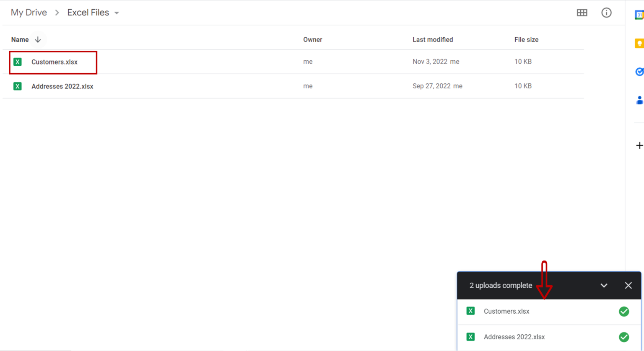Image resolution: width=644 pixels, height=351 pixels.
Task: Click Customers.xlsx in the uploads panel
Action: (x=506, y=311)
